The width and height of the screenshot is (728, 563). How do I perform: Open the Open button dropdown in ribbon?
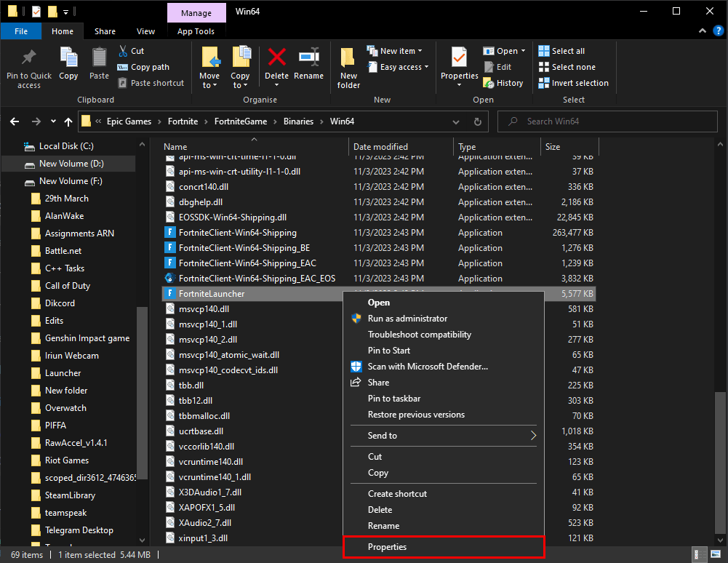pyautogui.click(x=523, y=51)
